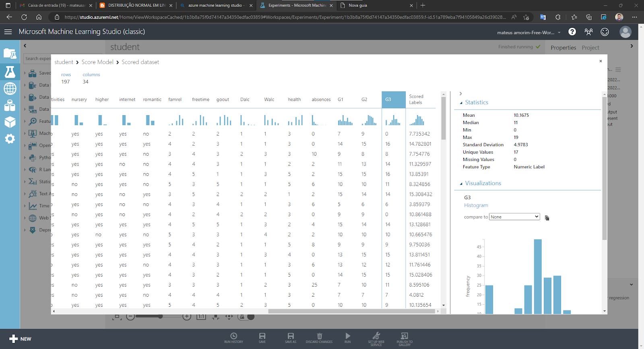
Task: Open the Trained Models cube icon
Action: point(10,122)
